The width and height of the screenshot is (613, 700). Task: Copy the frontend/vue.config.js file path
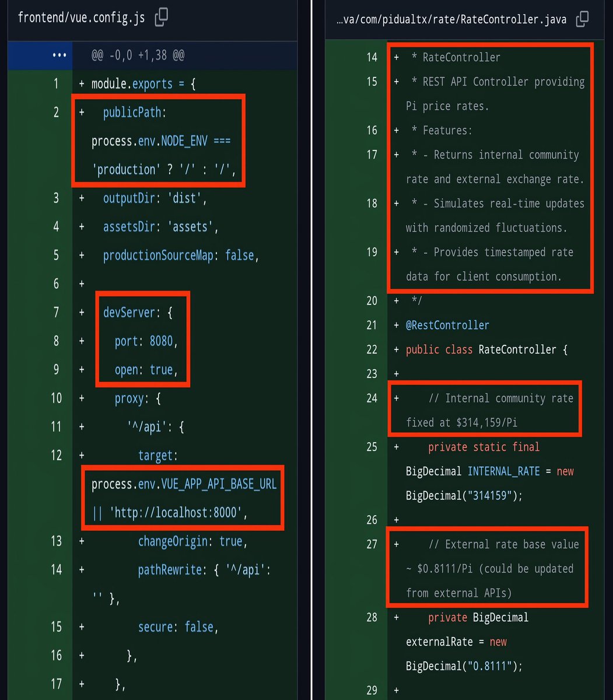click(x=162, y=17)
